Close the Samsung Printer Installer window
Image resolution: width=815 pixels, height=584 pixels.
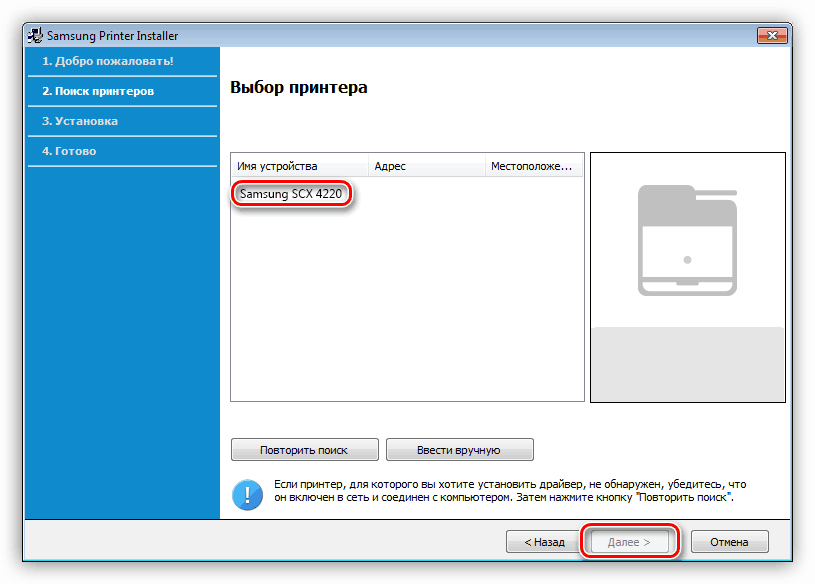point(772,35)
